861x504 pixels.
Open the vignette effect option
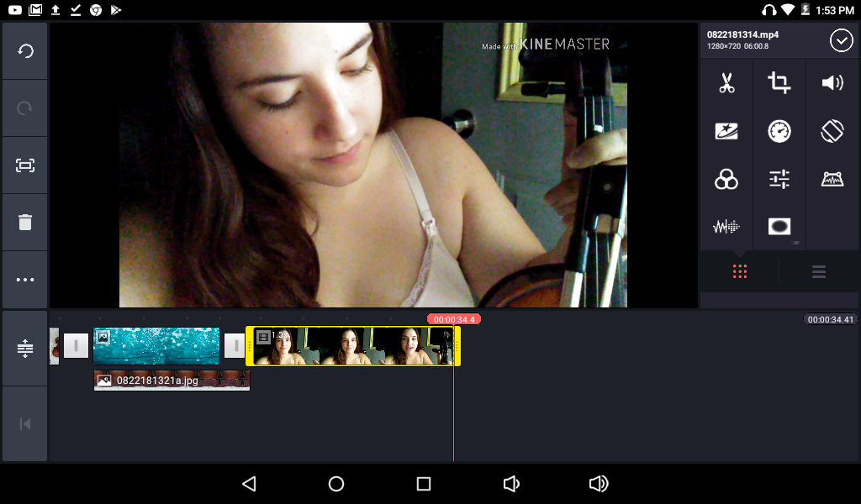(x=779, y=226)
